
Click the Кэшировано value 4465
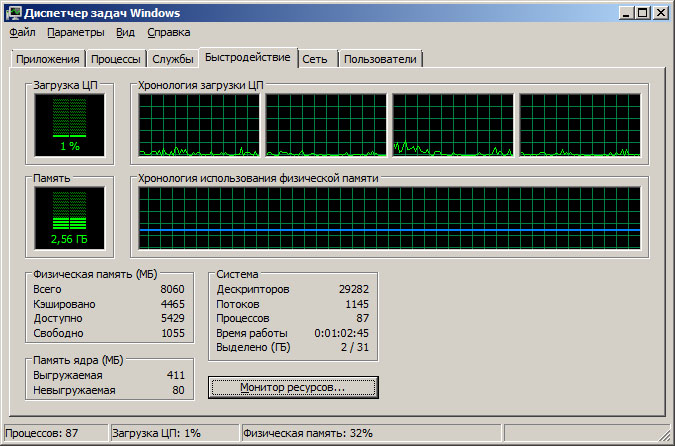[173, 304]
